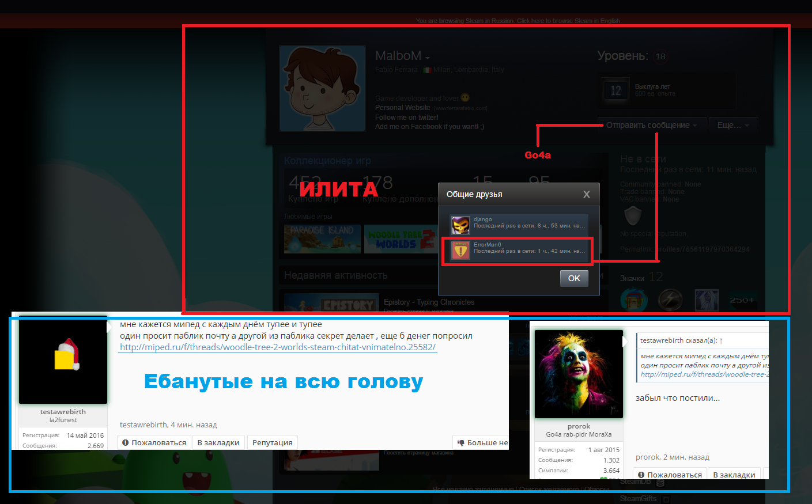
Task: Open the SteamGifts link
Action: click(x=639, y=498)
